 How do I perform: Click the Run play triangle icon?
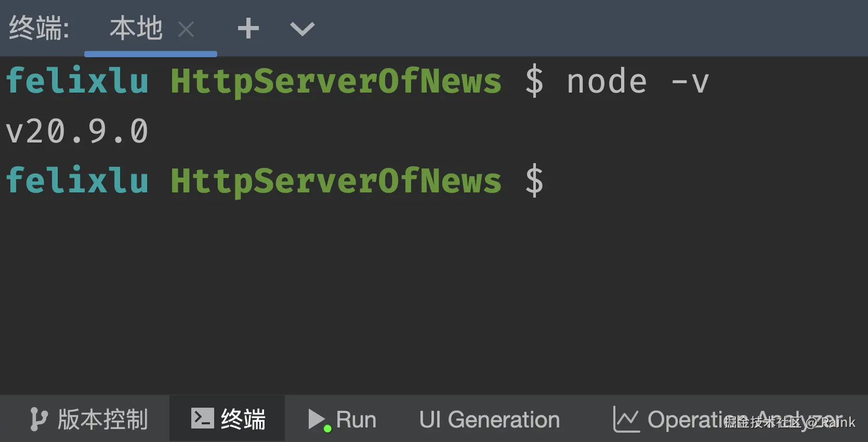[x=315, y=418]
